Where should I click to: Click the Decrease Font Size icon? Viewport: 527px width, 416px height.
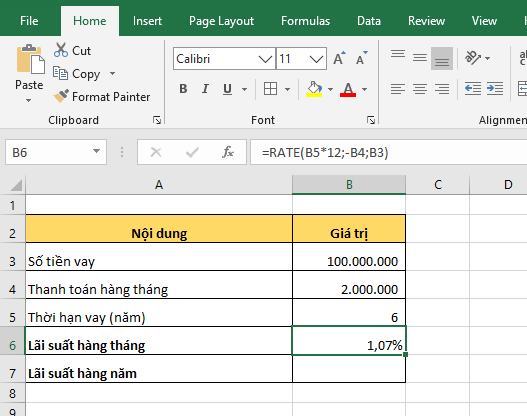click(x=362, y=58)
